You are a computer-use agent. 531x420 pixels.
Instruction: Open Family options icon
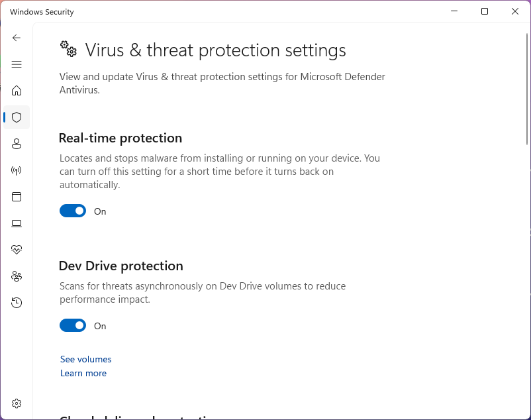click(x=17, y=276)
